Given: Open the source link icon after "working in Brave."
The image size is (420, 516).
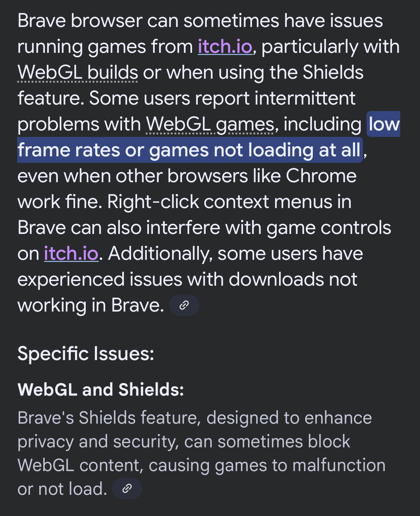Looking at the screenshot, I should (x=184, y=305).
